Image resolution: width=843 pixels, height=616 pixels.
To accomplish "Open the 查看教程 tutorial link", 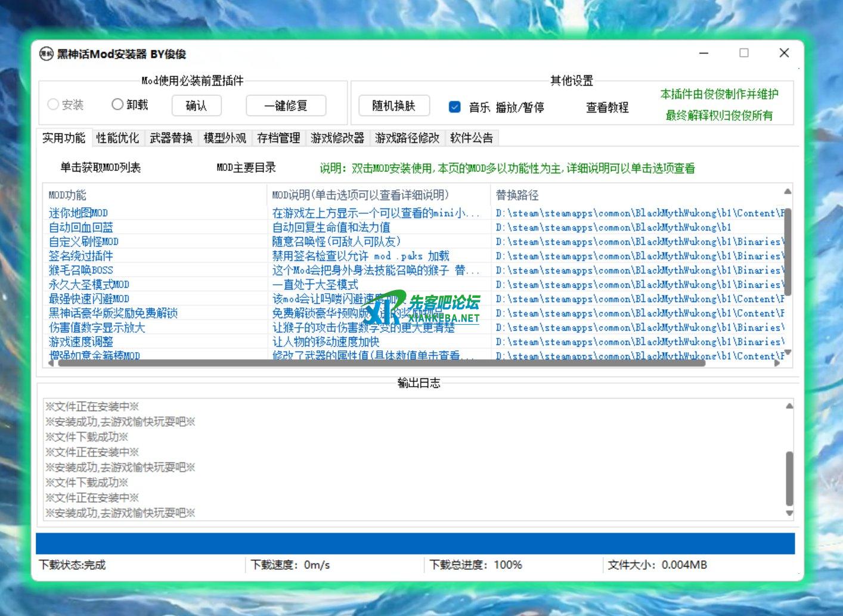I will coord(607,107).
